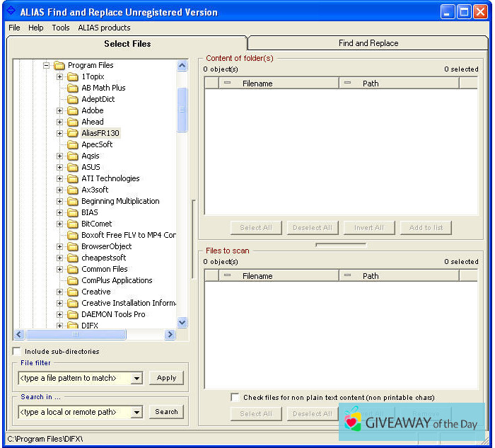Click the Adobe folder icon in tree

click(x=73, y=110)
